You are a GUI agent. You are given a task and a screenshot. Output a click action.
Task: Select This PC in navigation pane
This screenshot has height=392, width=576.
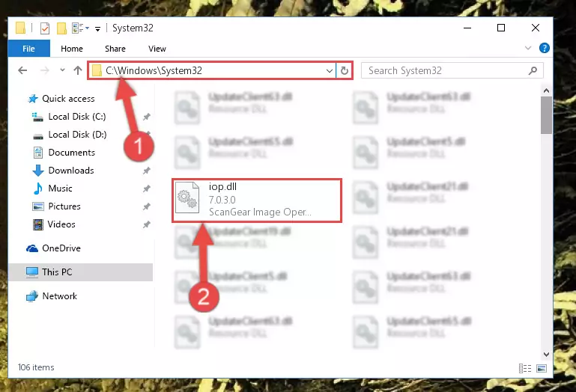pyautogui.click(x=80, y=272)
